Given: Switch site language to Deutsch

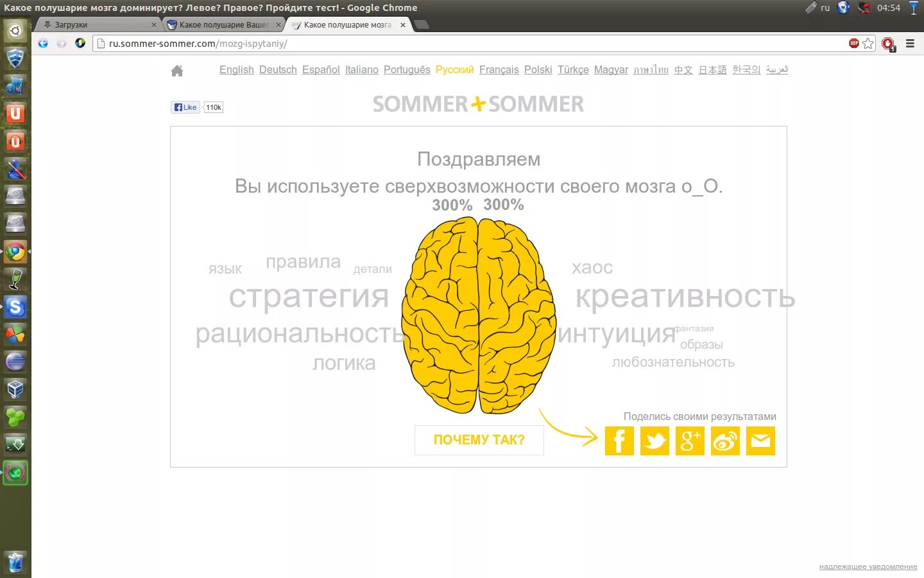Looking at the screenshot, I should click(x=278, y=69).
